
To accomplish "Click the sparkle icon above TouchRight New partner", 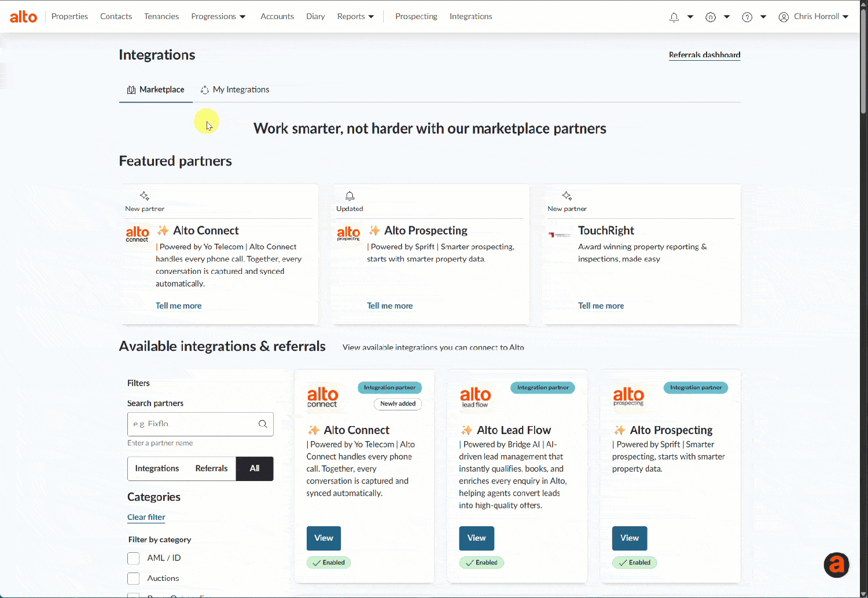I will (567, 196).
